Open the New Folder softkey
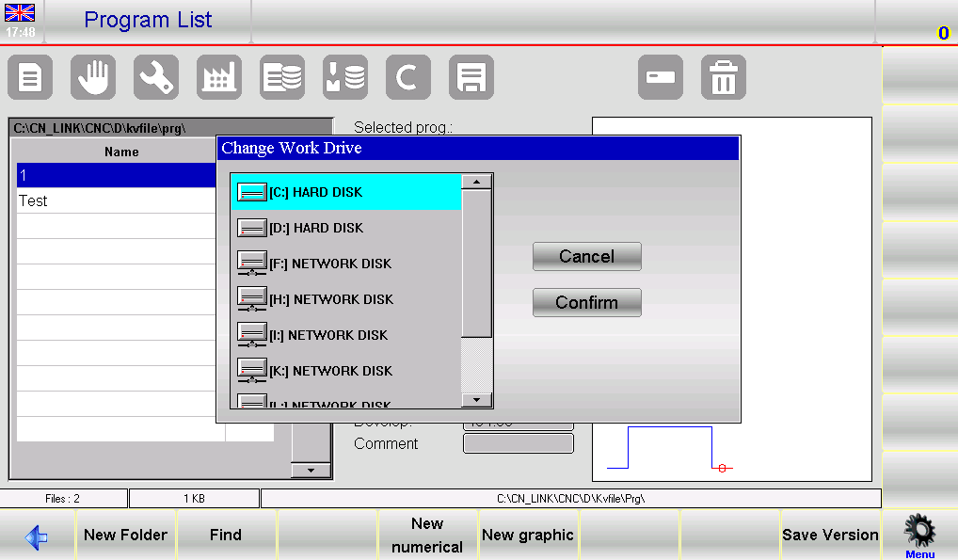 point(125,534)
